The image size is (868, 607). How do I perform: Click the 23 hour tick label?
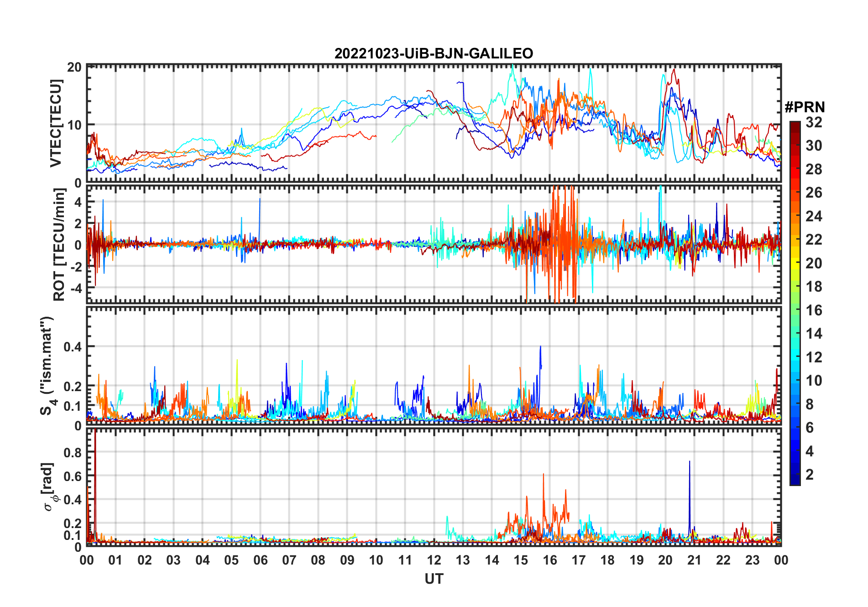752,560
